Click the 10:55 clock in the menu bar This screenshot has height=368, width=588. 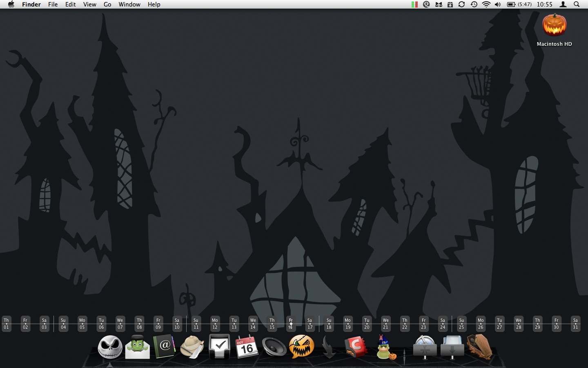point(544,4)
